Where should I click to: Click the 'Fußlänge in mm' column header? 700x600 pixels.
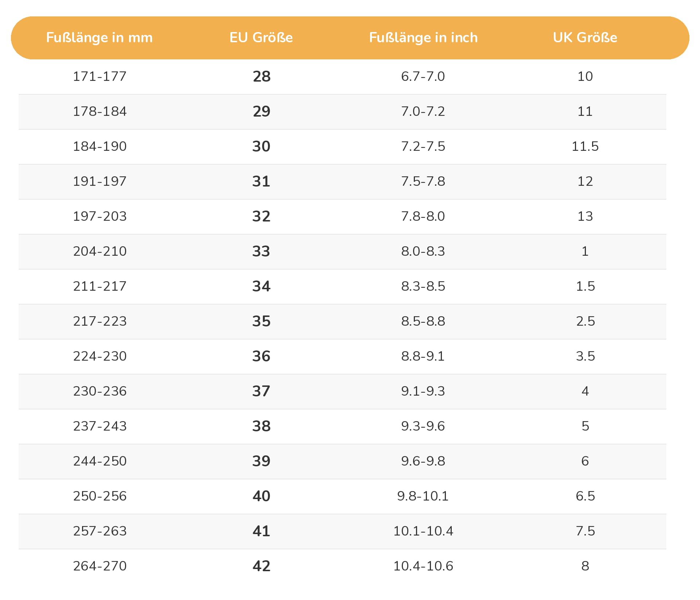(99, 38)
